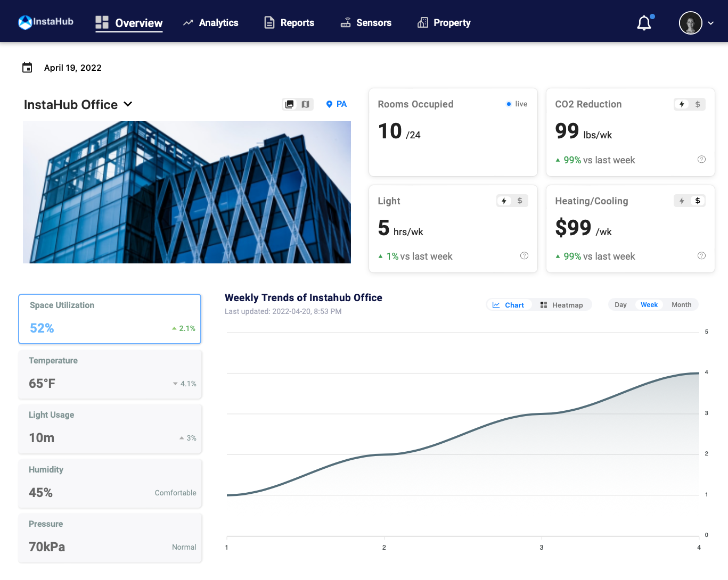Screen dimensions: 728x580
Task: Switch trends display to Heatmap
Action: [562, 305]
